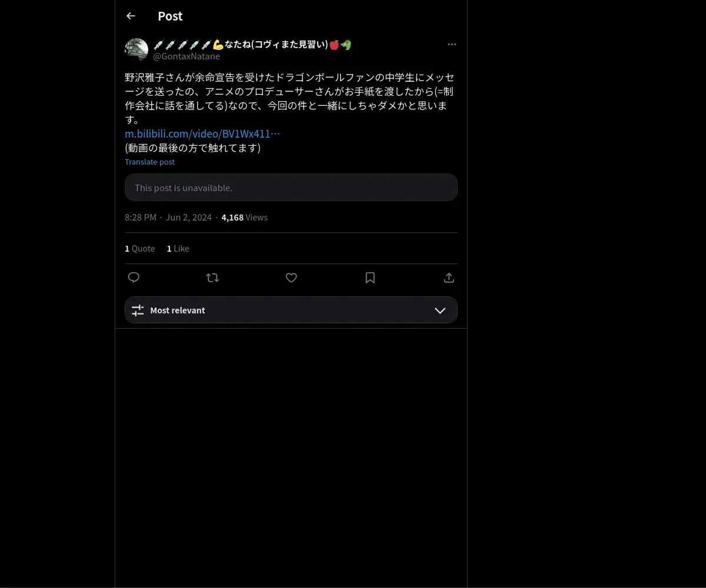Click Translate post
The image size is (706, 588).
(149, 162)
